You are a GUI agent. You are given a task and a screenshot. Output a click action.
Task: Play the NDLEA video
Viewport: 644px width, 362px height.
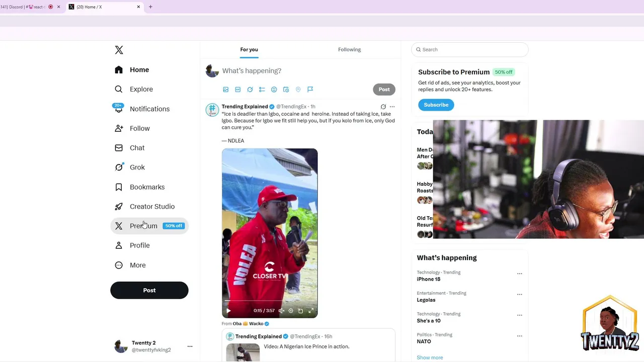[x=228, y=311]
